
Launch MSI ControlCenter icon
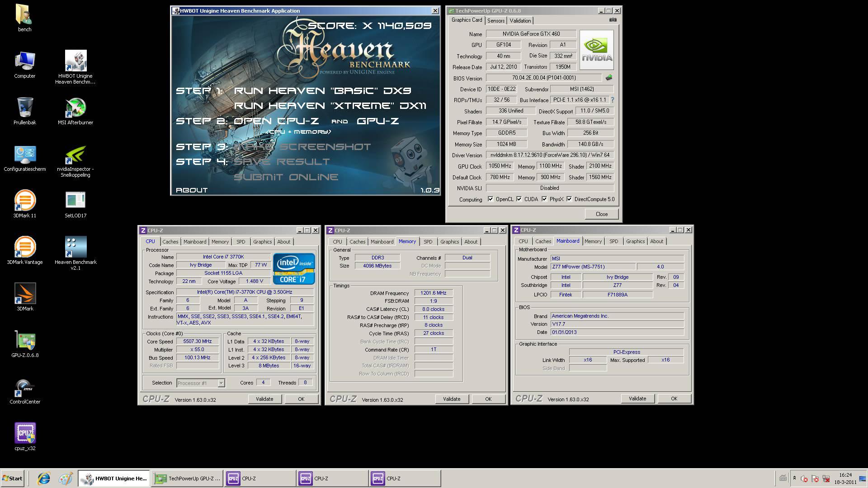24,390
